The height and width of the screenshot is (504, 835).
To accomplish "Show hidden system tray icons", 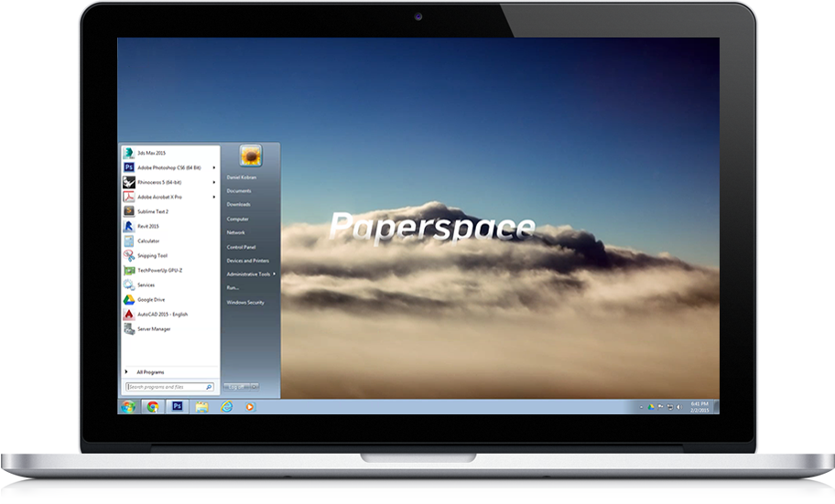I will coord(641,407).
